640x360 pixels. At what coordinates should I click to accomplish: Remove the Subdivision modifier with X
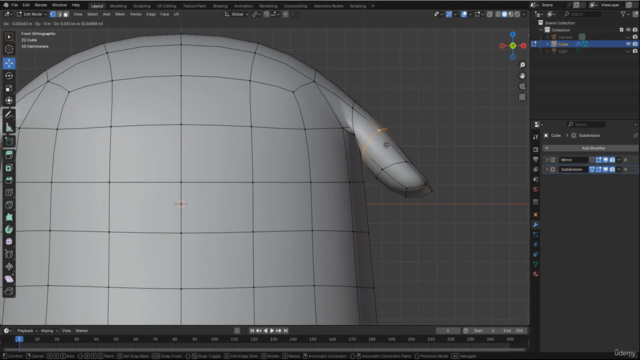click(625, 169)
